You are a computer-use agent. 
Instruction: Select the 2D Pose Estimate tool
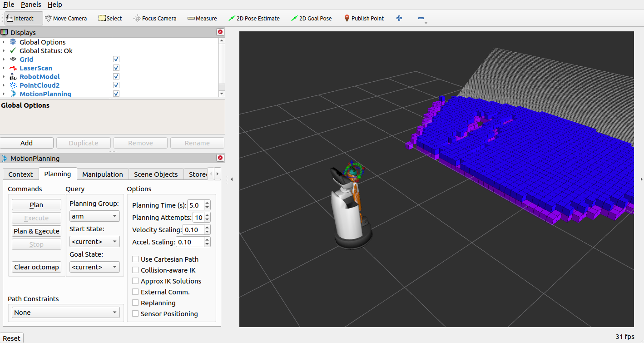click(x=254, y=18)
